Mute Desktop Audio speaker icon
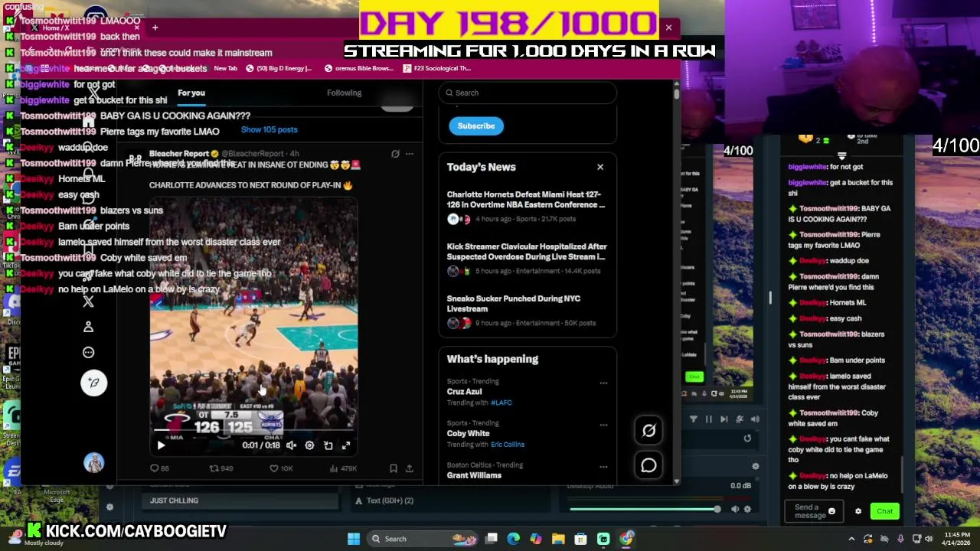Viewport: 980px width, 551px height. point(734,509)
